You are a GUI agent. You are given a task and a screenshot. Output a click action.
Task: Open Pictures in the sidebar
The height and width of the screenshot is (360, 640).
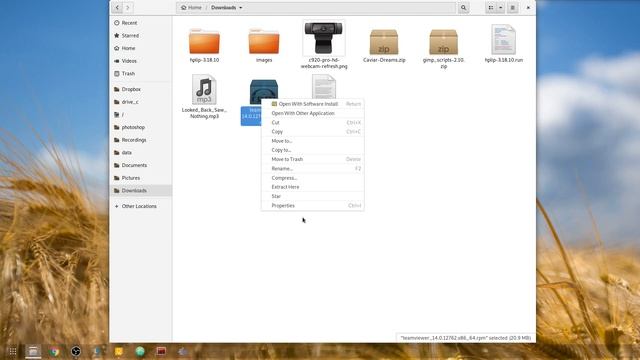(x=140, y=178)
